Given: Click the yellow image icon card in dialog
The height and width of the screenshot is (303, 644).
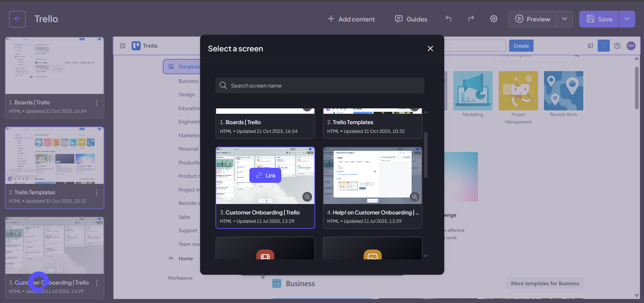Looking at the screenshot, I should coord(373,248).
